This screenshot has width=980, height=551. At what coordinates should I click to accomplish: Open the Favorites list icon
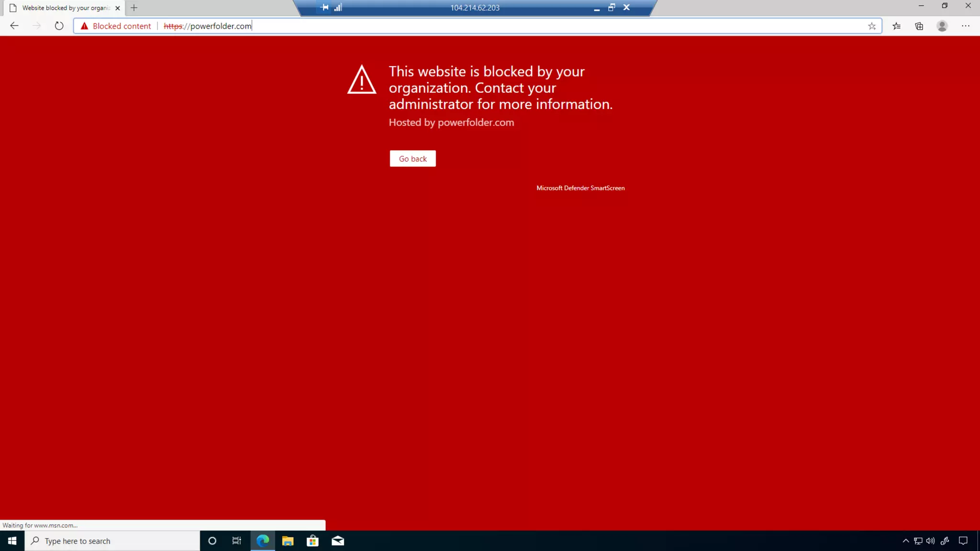pos(896,26)
